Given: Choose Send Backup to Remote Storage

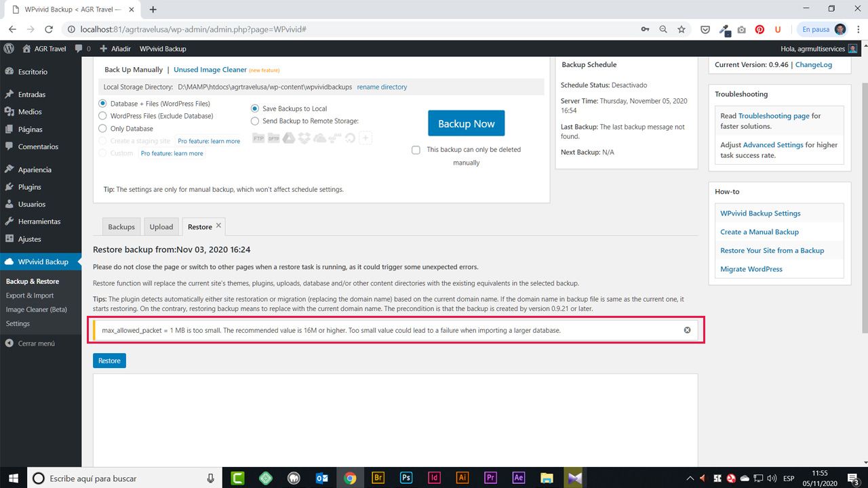Looking at the screenshot, I should coord(255,121).
